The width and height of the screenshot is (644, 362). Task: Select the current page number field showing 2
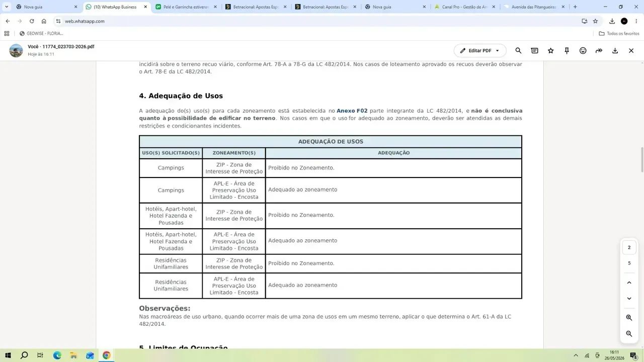tap(629, 247)
